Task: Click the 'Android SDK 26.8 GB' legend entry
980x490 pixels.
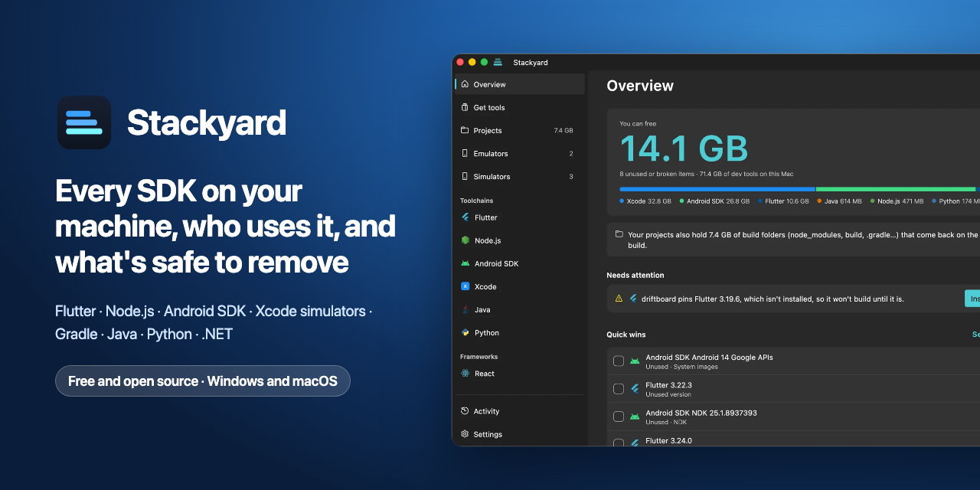Action: click(x=714, y=201)
